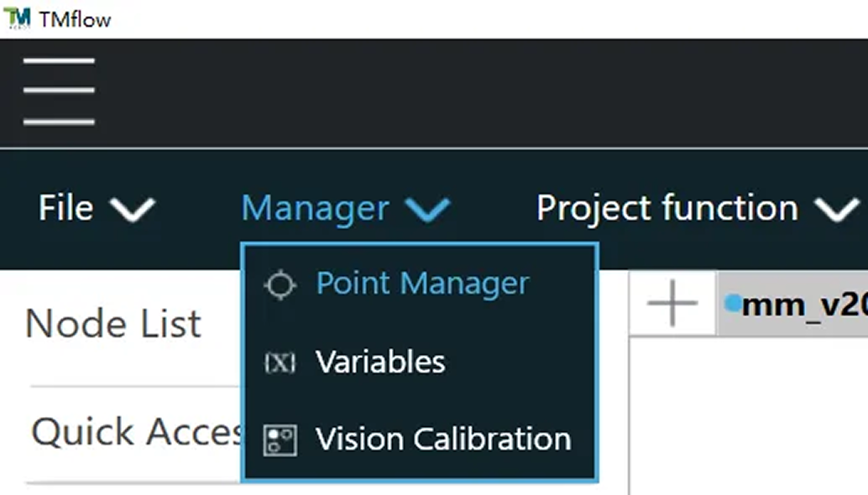Viewport: 868px width, 495px height.
Task: Select the Vision Calibration menu entry
Action: 443,440
